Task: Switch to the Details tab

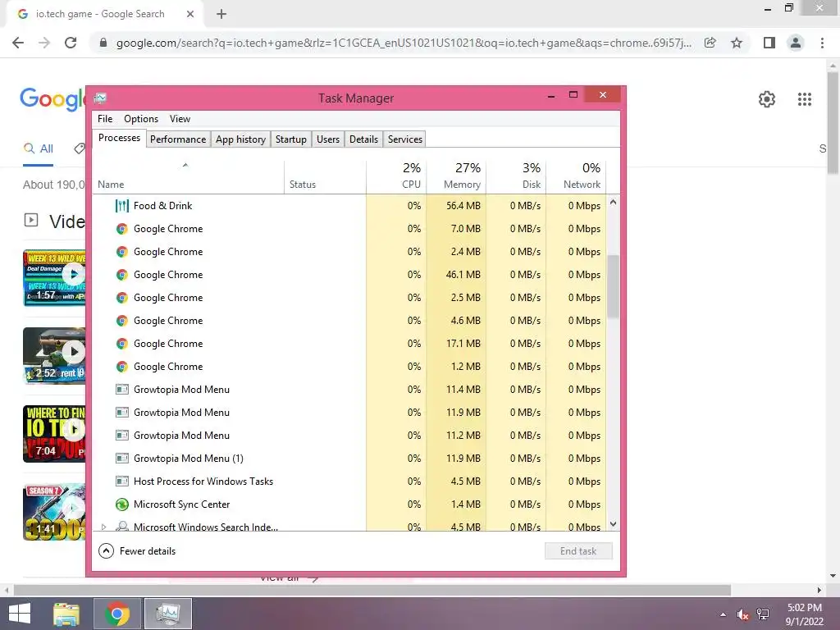Action: [363, 139]
